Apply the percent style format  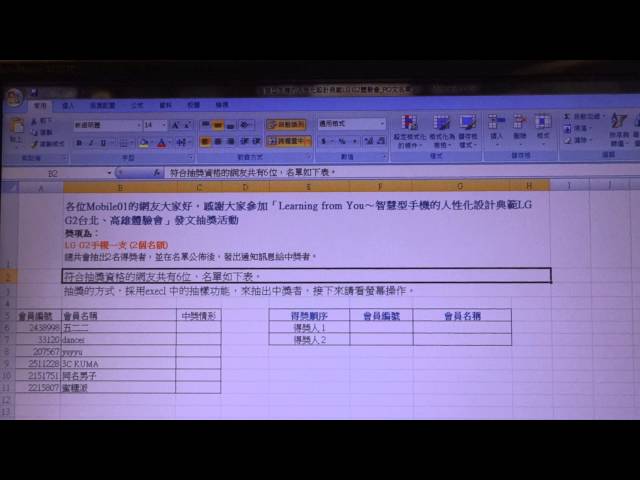(x=342, y=141)
